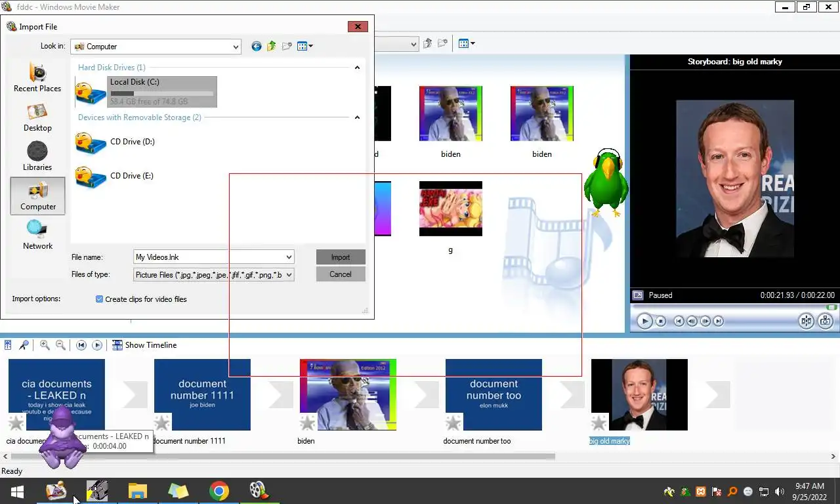The width and height of the screenshot is (840, 504).
Task: Select the middle biden clip thumbnail
Action: coord(451,114)
